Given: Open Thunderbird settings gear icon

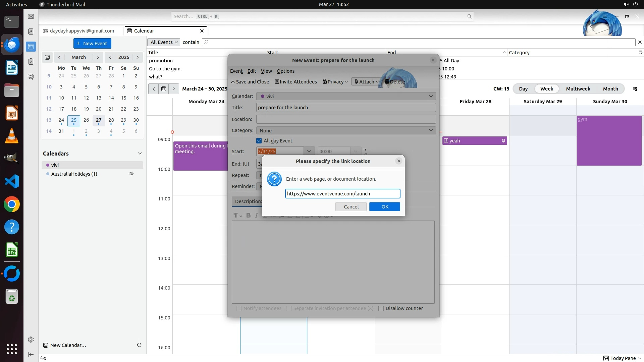Looking at the screenshot, I should (31, 340).
